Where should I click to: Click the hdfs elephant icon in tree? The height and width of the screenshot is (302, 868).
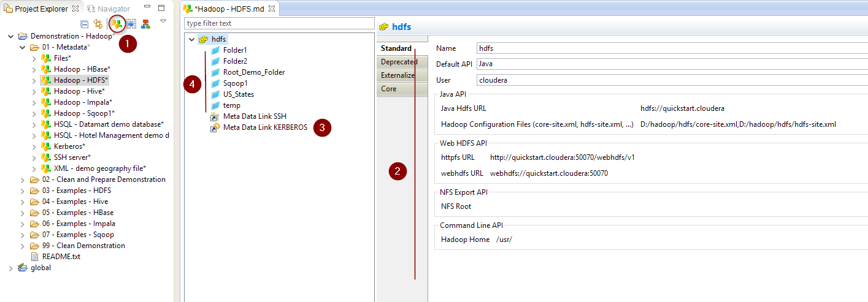203,39
